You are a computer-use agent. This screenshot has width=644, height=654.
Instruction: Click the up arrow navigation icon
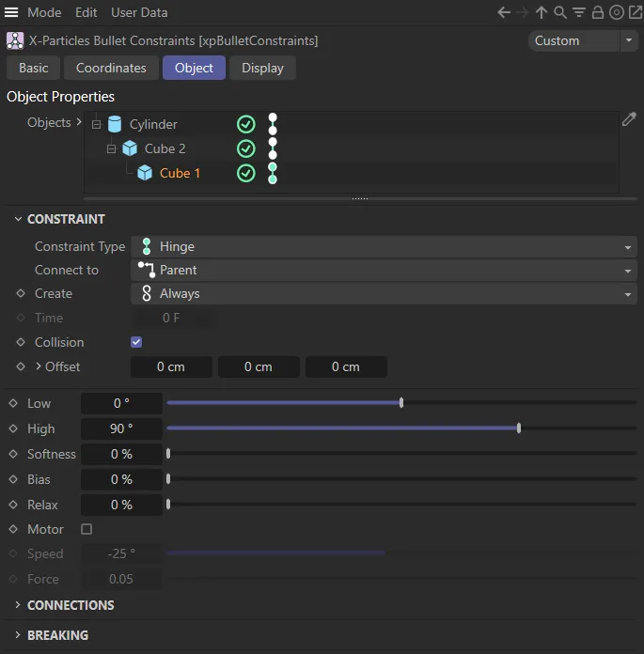pyautogui.click(x=542, y=12)
